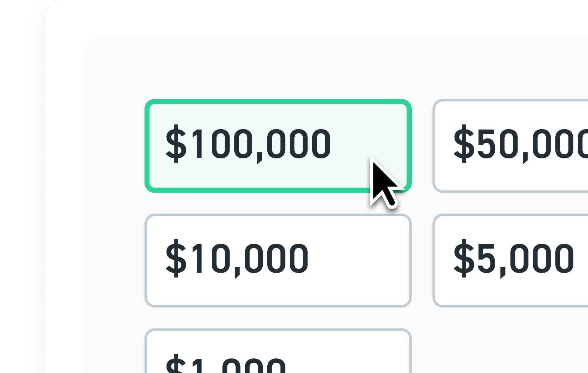Choose $10,000 instead of $100,000

(278, 259)
